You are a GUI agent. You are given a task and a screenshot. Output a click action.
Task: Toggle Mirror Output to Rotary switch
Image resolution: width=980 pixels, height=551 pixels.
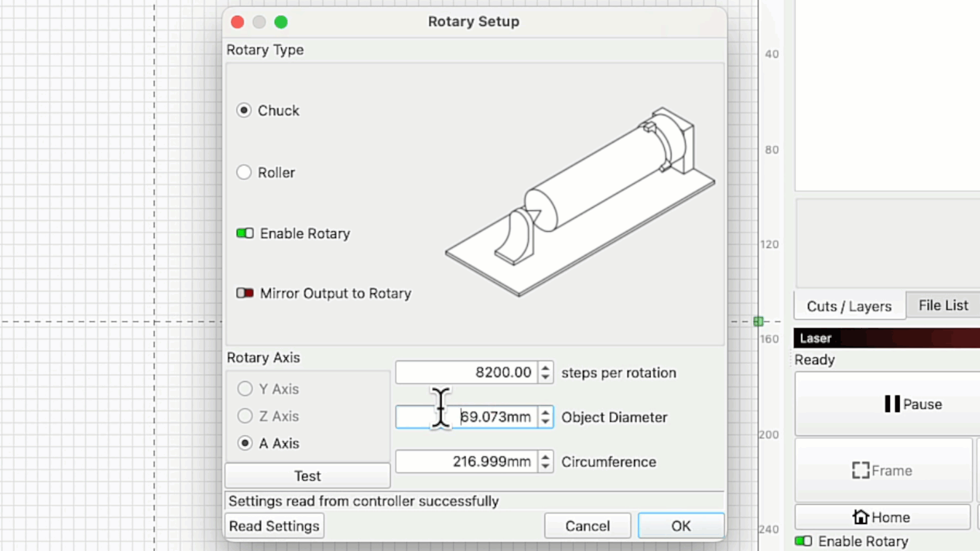point(245,293)
